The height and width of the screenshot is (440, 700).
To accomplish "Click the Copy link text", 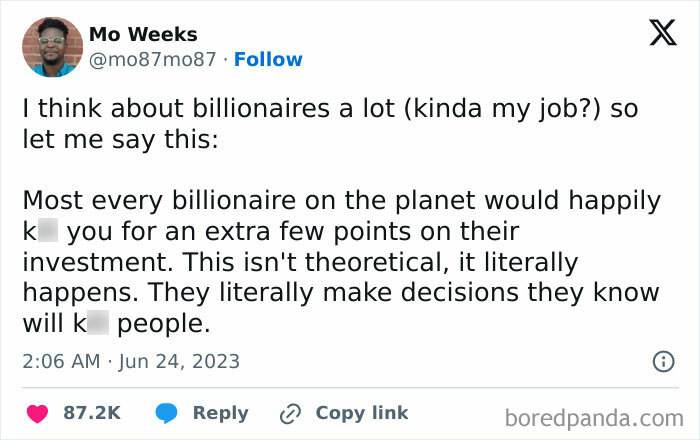I will (x=361, y=413).
